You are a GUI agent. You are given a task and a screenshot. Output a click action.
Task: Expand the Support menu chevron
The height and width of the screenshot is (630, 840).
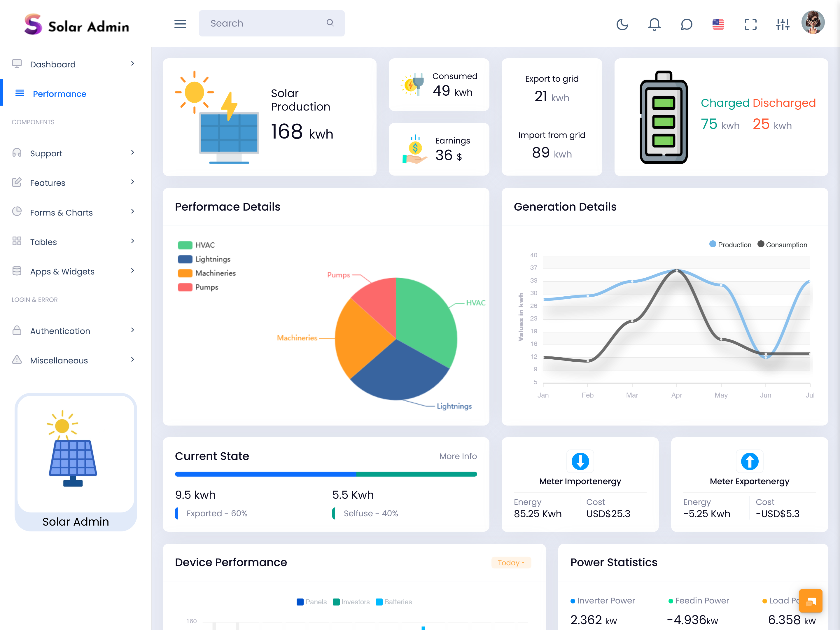tap(132, 152)
